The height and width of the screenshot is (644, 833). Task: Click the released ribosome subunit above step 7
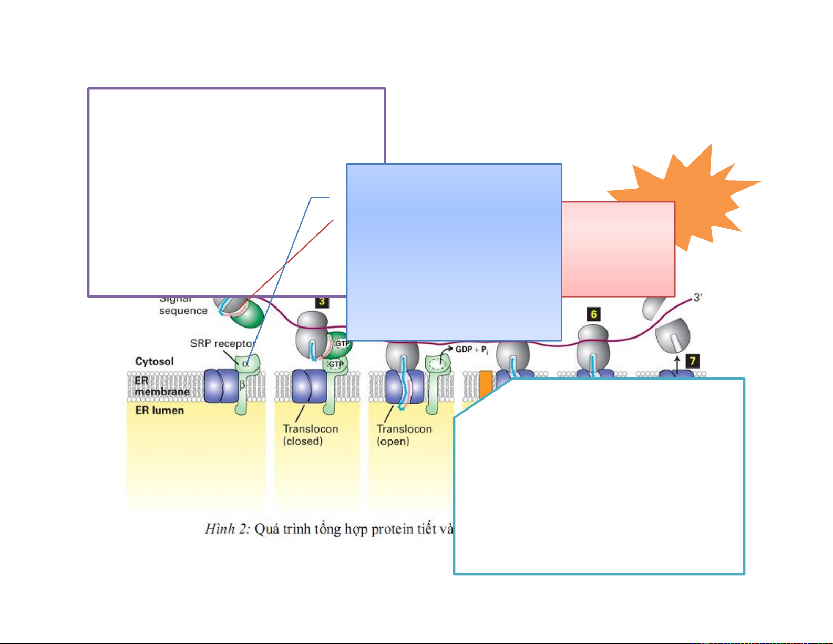[x=673, y=335]
